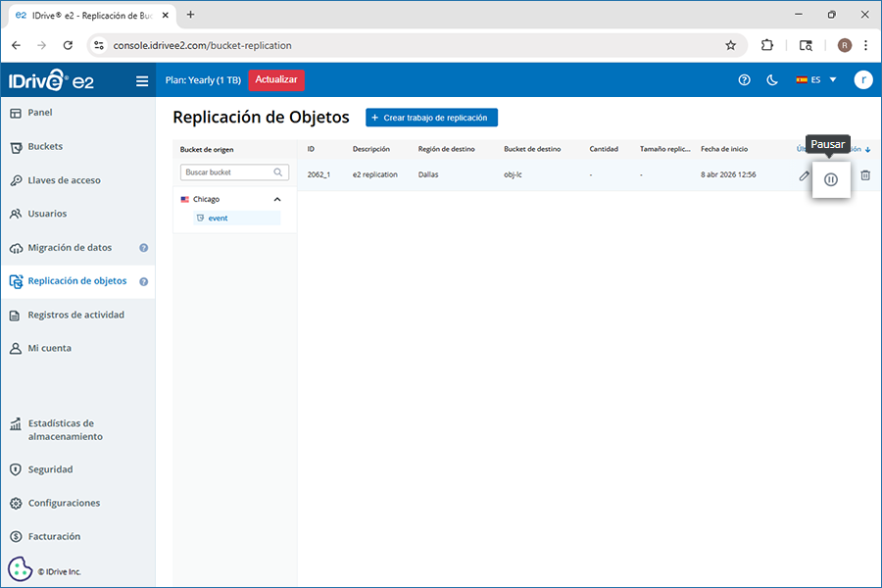Viewport: 882px width, 588px height.
Task: Select the event bucket
Action: [218, 218]
